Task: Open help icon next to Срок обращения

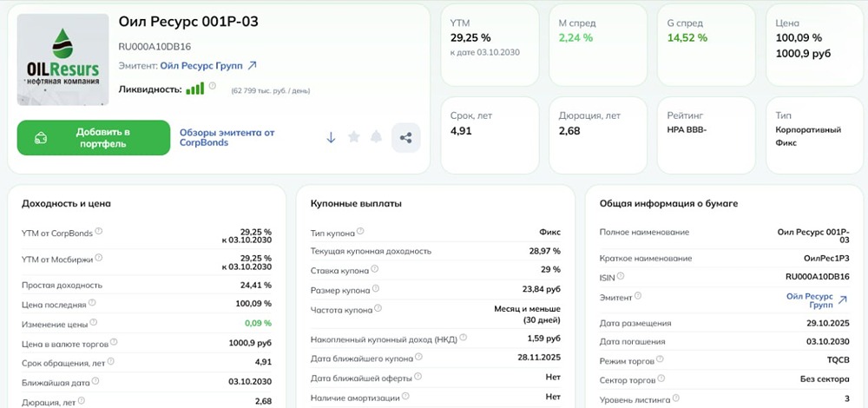Action: pos(111,361)
